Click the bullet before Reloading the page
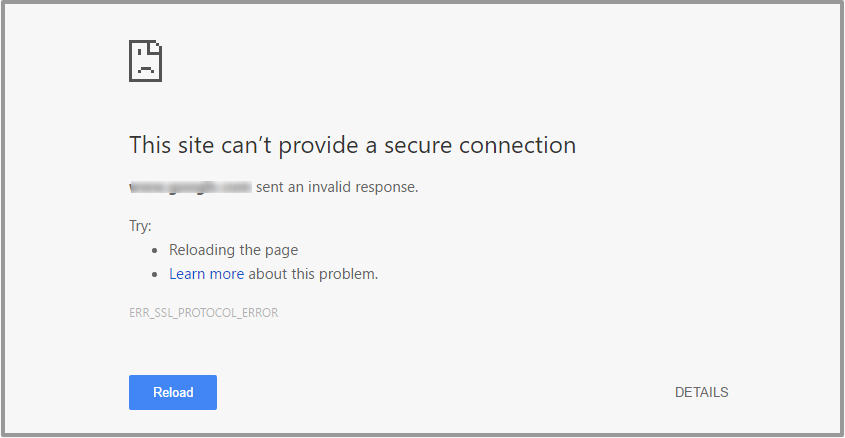 pyautogui.click(x=155, y=251)
